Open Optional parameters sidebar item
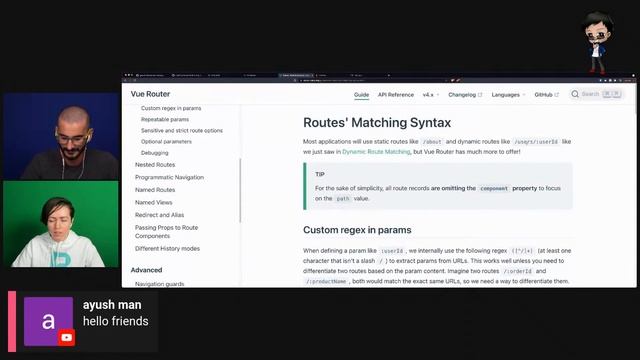The width and height of the screenshot is (640, 360). click(166, 141)
